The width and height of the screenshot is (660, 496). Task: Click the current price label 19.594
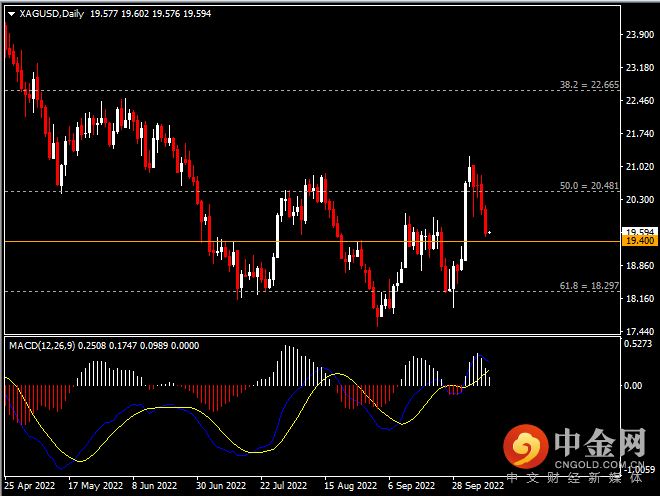pyautogui.click(x=640, y=232)
